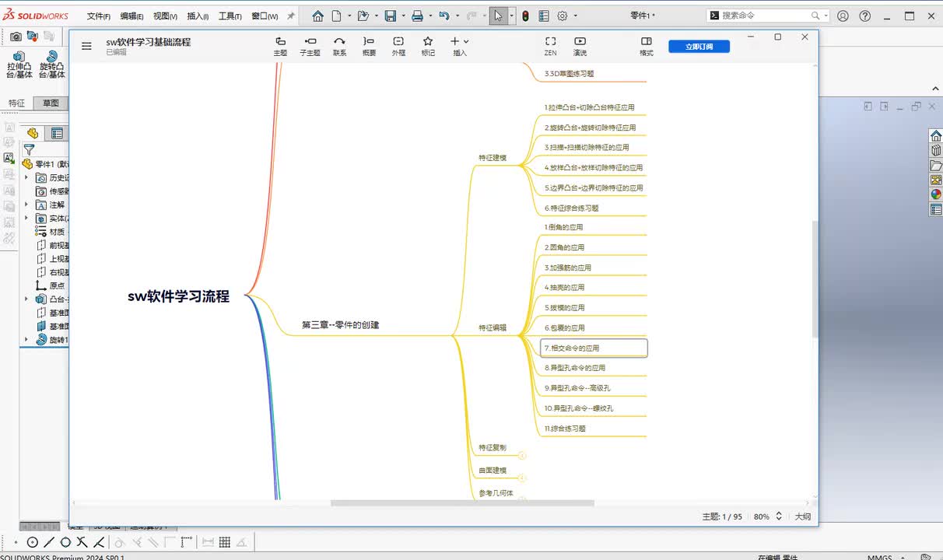
Task: Click the summary (概要) tool
Action: (369, 47)
